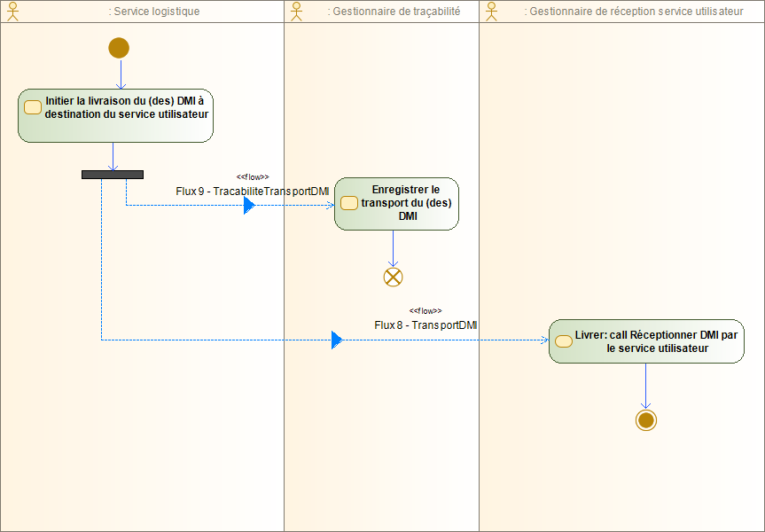
Task: Click the Livrer: call Réceptionner DMI activity
Action: pos(646,341)
